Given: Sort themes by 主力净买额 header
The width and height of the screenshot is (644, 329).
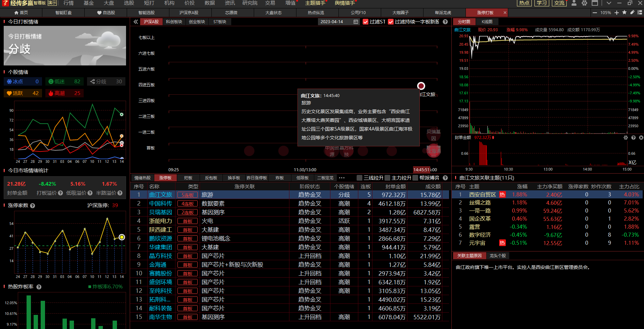Looking at the screenshot, I should [x=550, y=186].
